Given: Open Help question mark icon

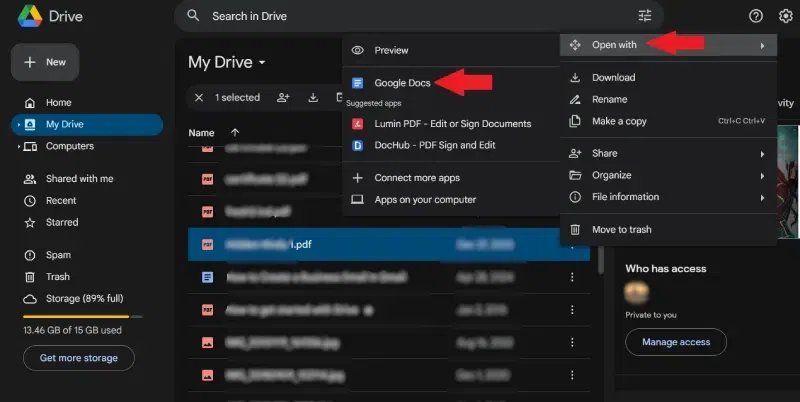Looking at the screenshot, I should pos(756,16).
